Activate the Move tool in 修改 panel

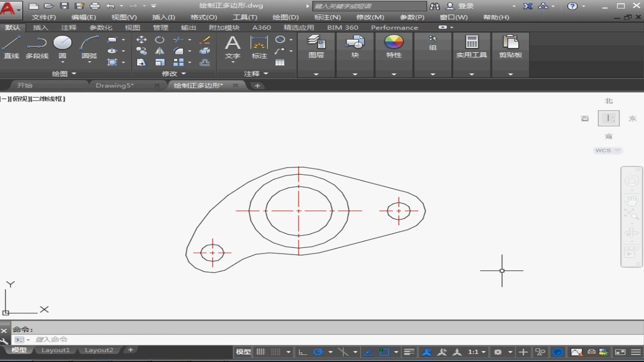pos(141,40)
